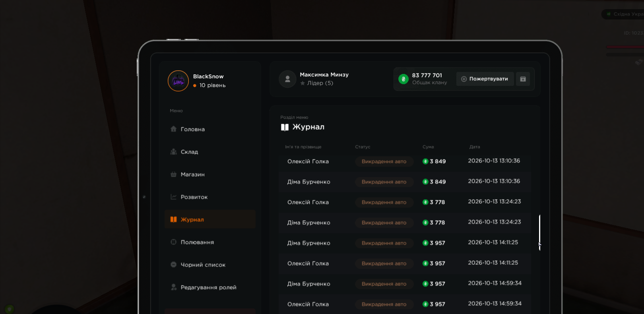Click Викрадення авто status for Діма Бурченко 13:24:23
The height and width of the screenshot is (314, 644).
(384, 223)
